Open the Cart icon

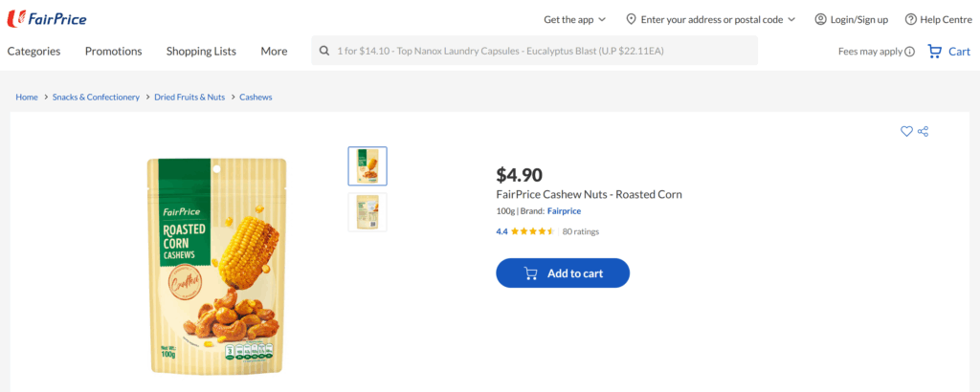[934, 52]
